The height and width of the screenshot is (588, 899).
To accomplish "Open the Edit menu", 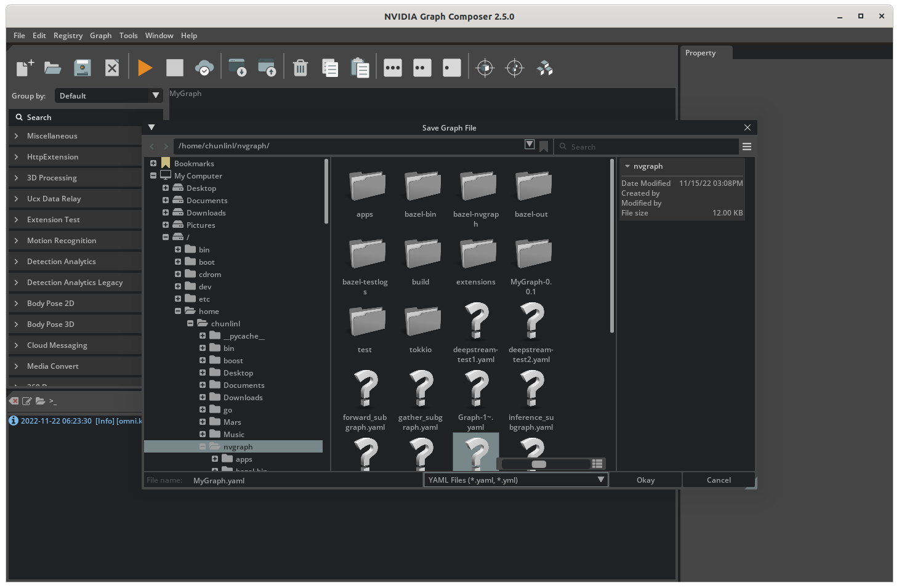I will point(39,36).
